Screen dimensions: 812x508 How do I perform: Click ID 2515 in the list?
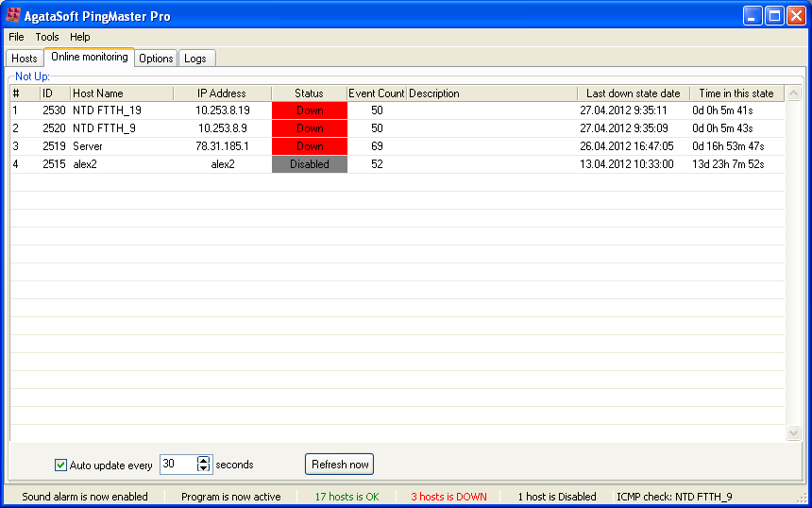[54, 164]
